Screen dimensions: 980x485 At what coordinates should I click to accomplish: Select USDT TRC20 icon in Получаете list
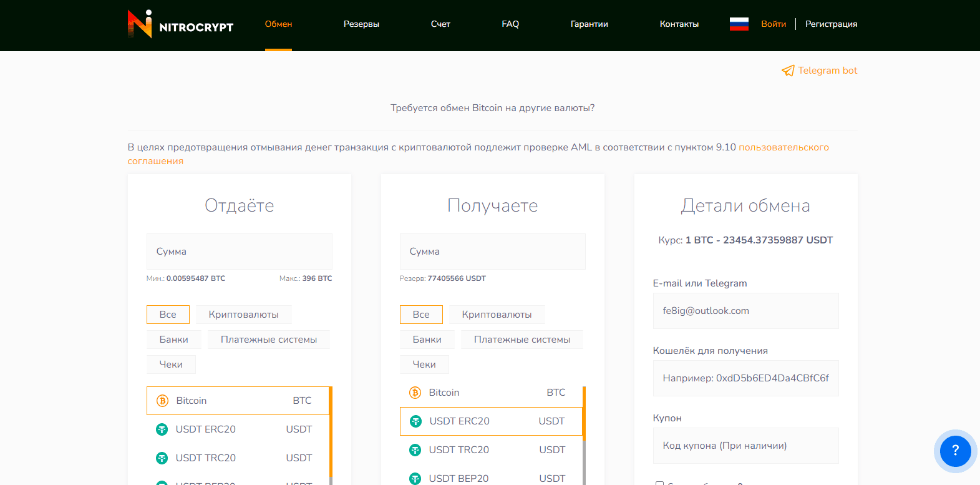[415, 450]
